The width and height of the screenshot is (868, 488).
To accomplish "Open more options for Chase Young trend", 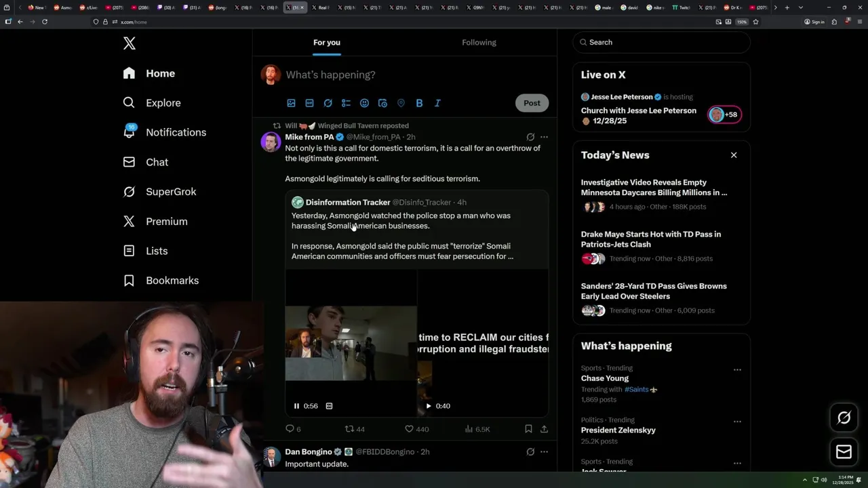I will (737, 370).
